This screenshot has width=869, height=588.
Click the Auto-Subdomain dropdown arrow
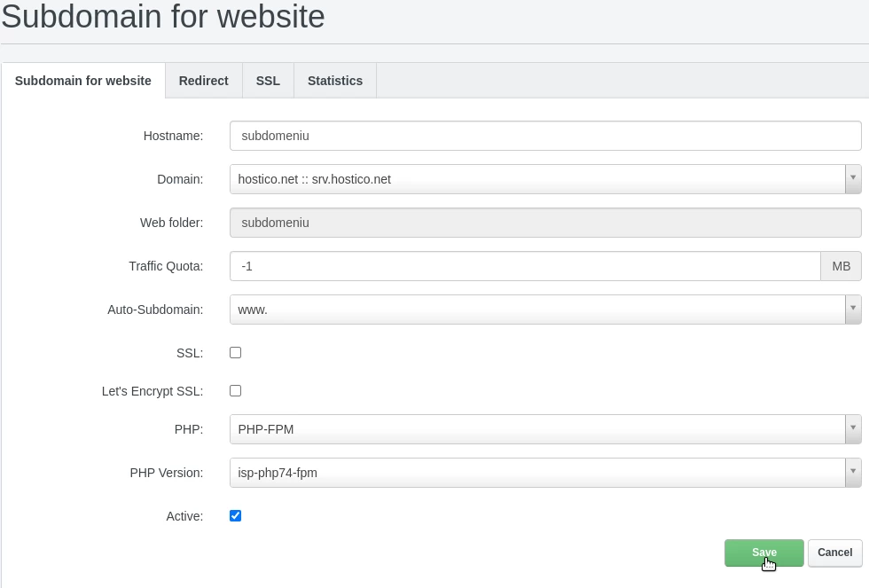pos(852,310)
